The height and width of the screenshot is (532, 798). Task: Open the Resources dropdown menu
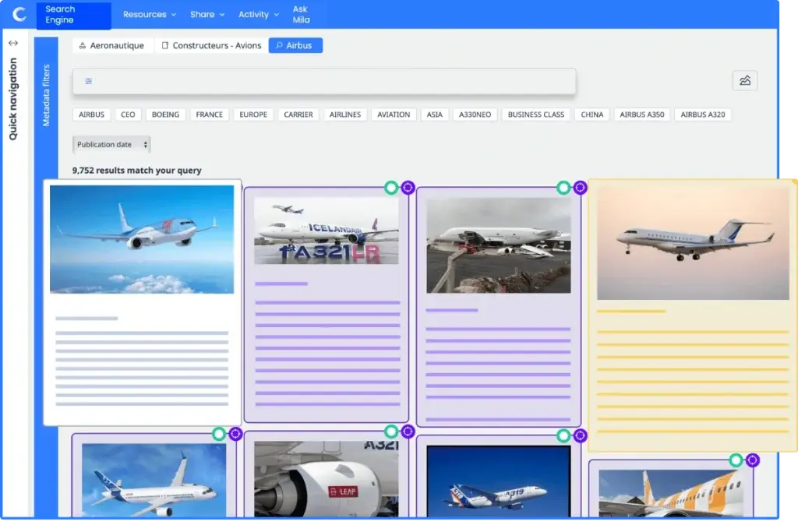(149, 14)
